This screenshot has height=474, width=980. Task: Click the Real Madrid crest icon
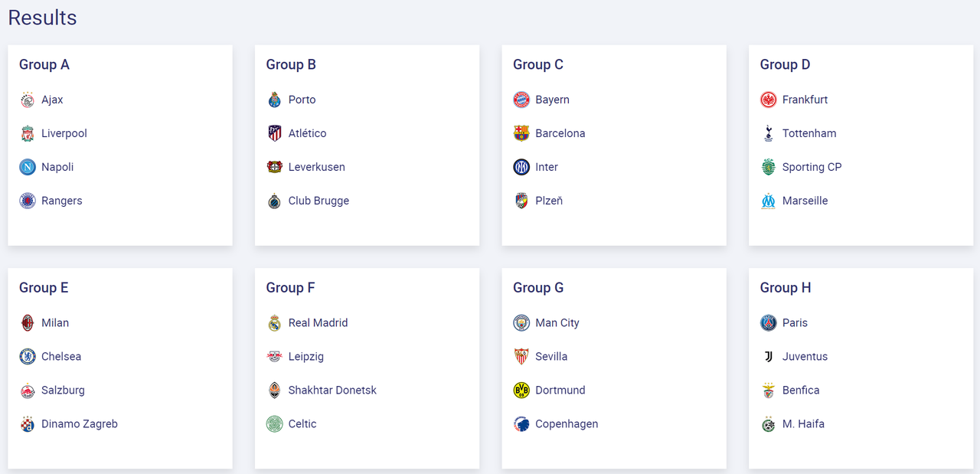pyautogui.click(x=275, y=322)
